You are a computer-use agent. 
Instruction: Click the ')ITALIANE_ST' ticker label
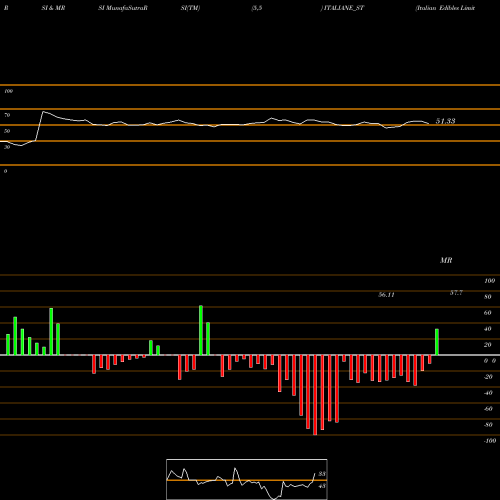point(342,8)
